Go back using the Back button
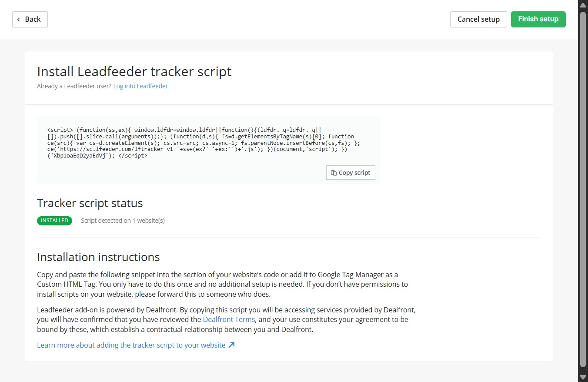588x382 pixels. point(30,19)
